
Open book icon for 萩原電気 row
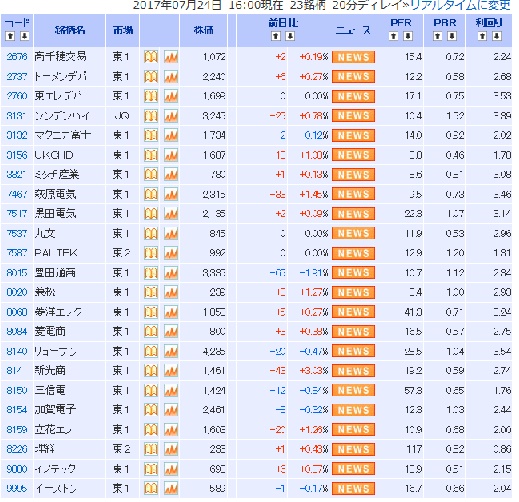(151, 194)
